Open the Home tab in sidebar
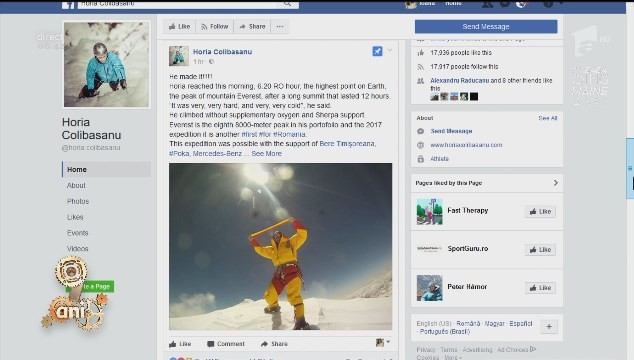Viewport: 634px width, 360px height. click(x=106, y=169)
